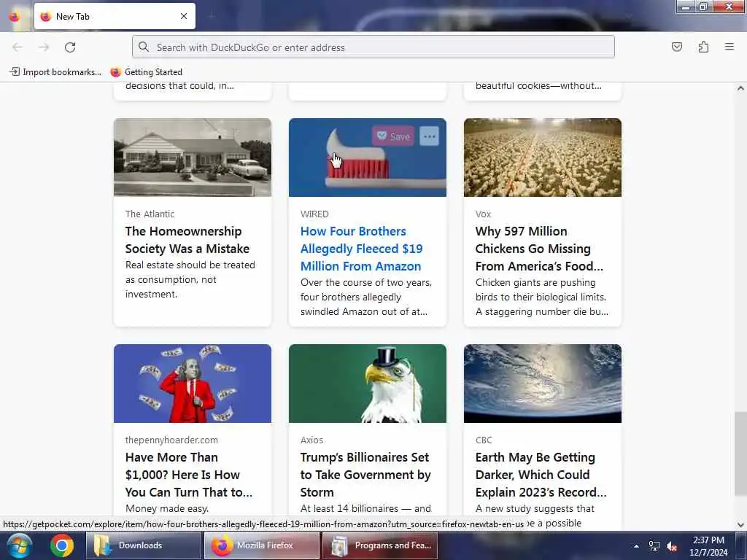Click the WIRED source label
This screenshot has width=747, height=560.
[x=314, y=214]
